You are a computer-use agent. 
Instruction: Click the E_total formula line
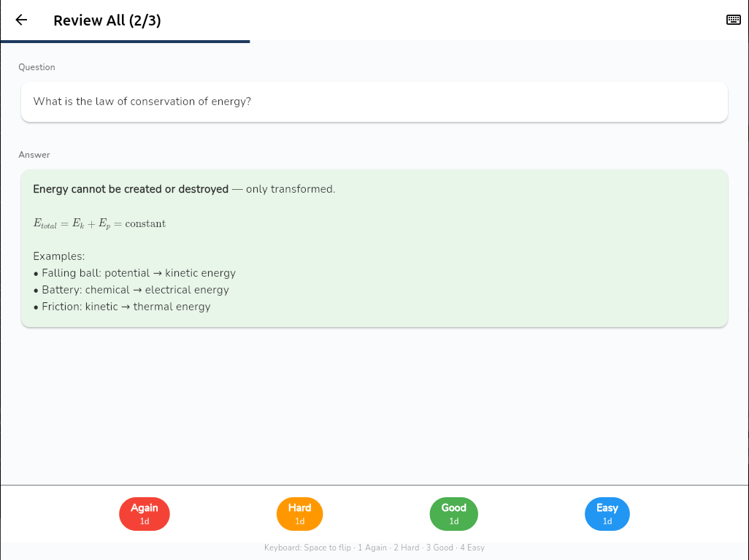click(x=99, y=223)
